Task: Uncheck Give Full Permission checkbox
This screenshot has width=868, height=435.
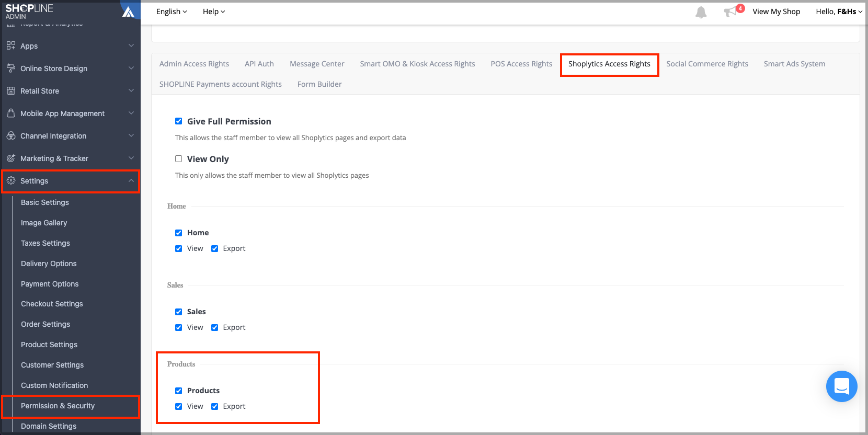Action: pos(178,121)
